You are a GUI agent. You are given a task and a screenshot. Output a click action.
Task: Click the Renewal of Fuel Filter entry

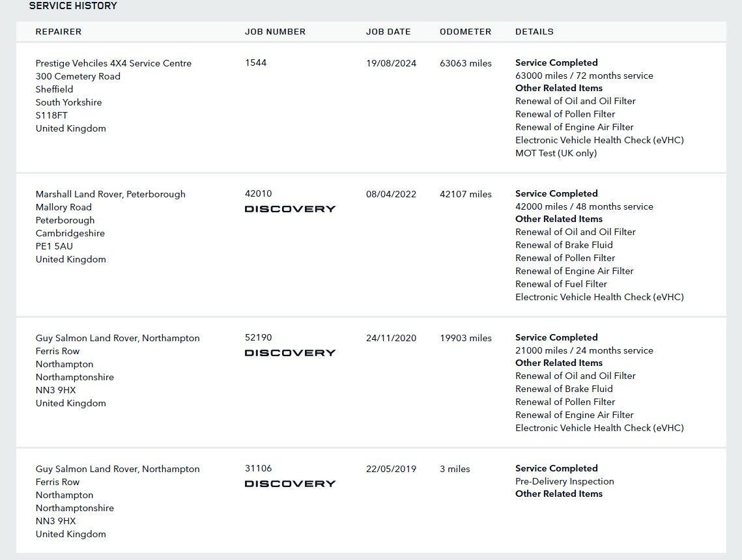[561, 284]
